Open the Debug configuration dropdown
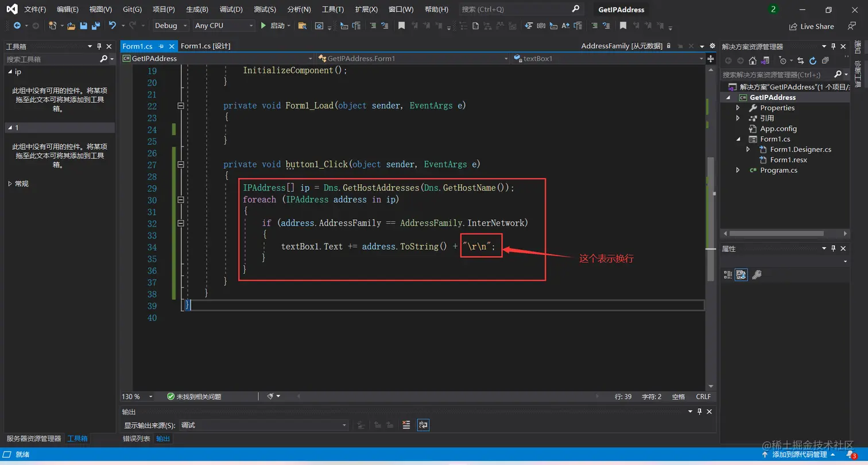This screenshot has height=465, width=868. coord(170,26)
